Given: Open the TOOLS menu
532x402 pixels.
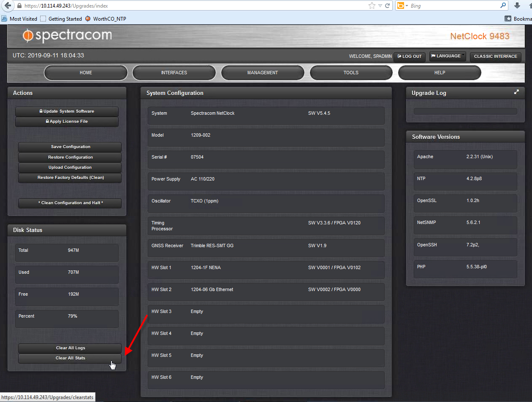Looking at the screenshot, I should point(351,73).
